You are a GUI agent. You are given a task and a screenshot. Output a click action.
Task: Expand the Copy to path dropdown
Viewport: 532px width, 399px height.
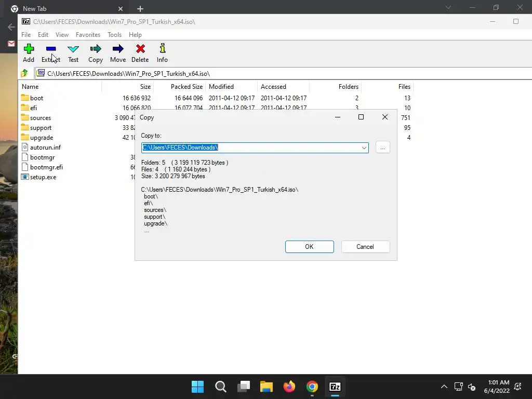pos(364,148)
